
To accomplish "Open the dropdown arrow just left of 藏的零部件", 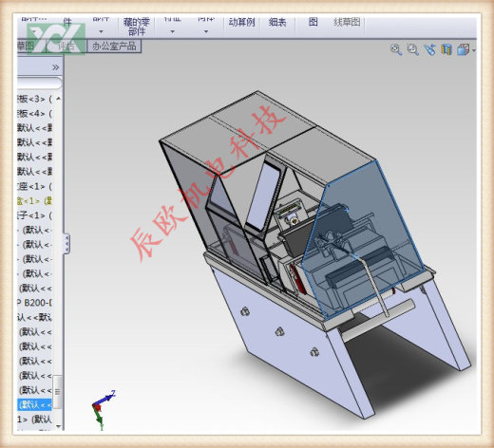I will click(101, 31).
